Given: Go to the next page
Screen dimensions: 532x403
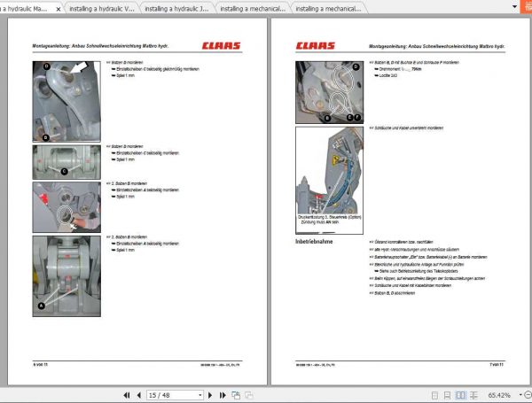Looking at the screenshot, I should click(x=210, y=395).
